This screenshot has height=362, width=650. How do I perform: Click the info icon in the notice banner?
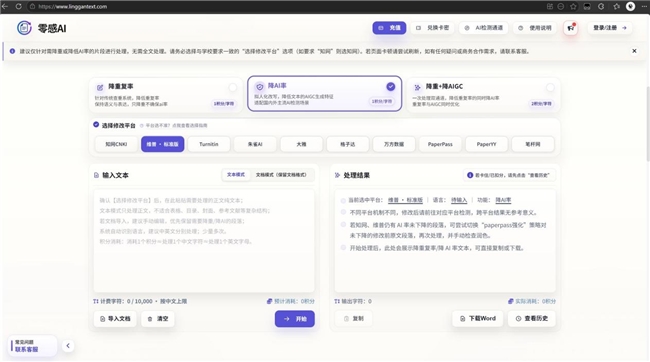pyautogui.click(x=12, y=51)
